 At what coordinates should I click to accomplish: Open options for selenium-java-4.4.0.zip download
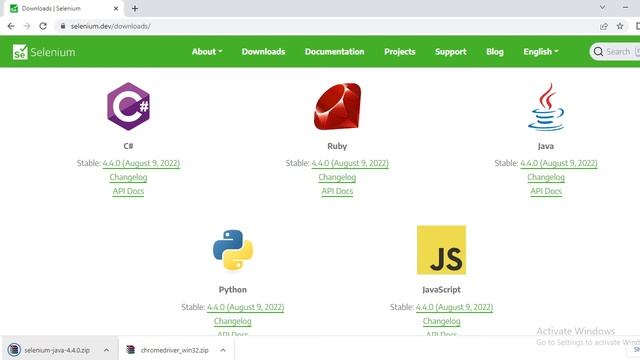click(107, 350)
